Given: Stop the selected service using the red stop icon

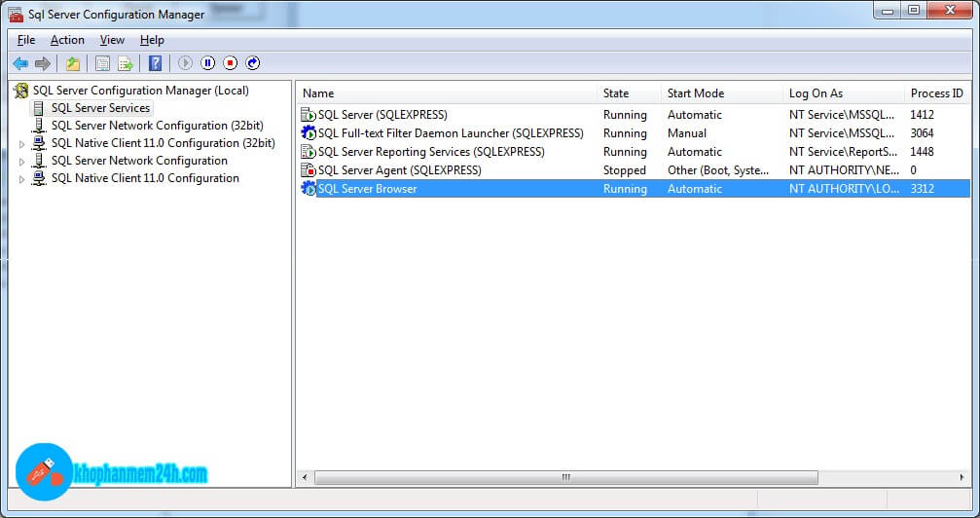Looking at the screenshot, I should click(230, 63).
